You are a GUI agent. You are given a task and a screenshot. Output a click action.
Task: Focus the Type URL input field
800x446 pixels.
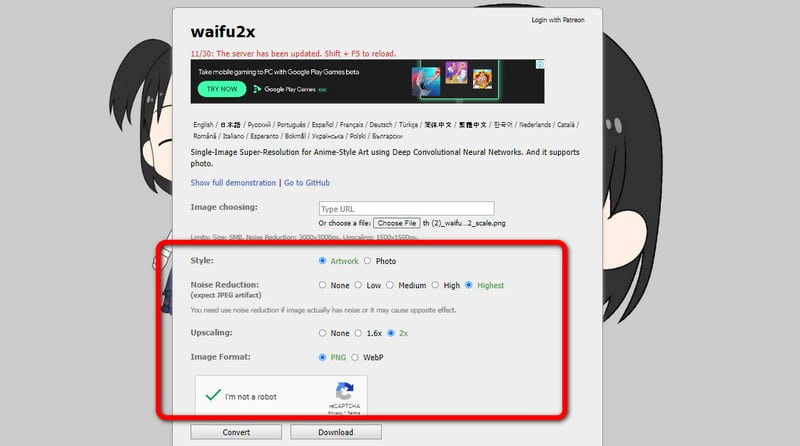click(x=407, y=209)
